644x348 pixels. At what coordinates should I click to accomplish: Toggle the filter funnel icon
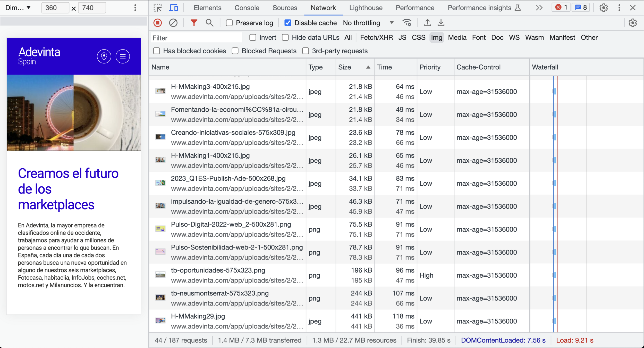click(x=194, y=23)
